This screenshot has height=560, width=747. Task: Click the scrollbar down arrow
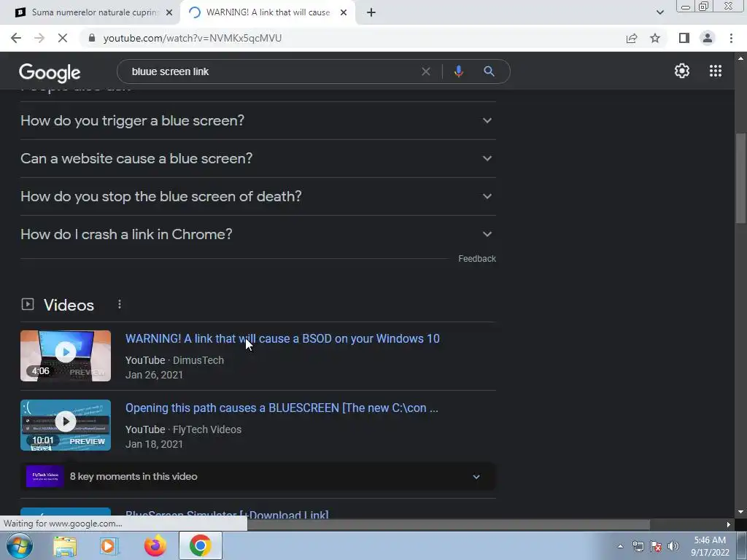click(740, 512)
